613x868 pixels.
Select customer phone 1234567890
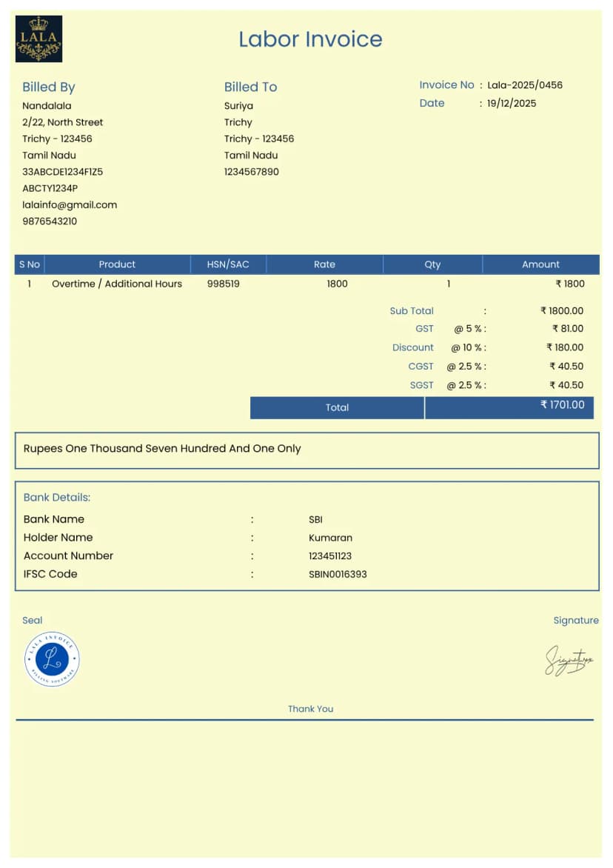[x=251, y=172]
